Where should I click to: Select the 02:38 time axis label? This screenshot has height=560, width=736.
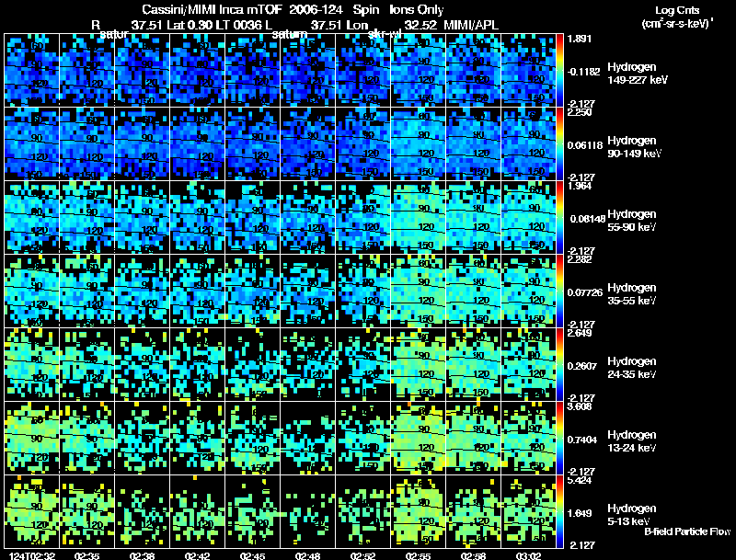(x=143, y=555)
